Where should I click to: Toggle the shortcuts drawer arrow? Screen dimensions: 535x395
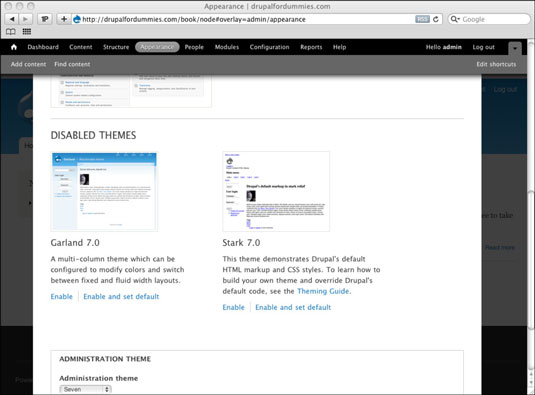click(515, 48)
